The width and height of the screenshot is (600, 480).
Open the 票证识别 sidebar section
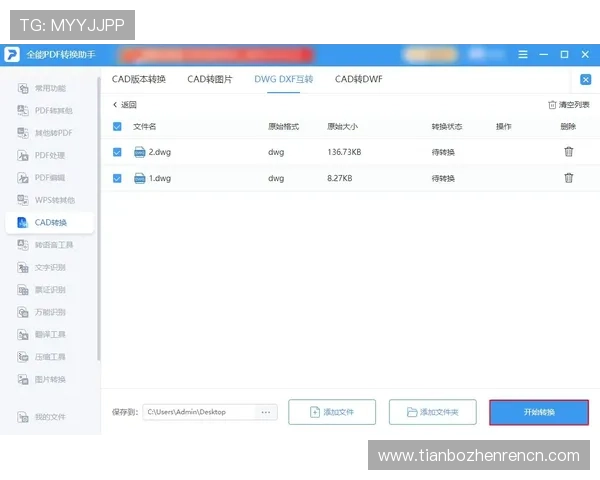pos(41,290)
